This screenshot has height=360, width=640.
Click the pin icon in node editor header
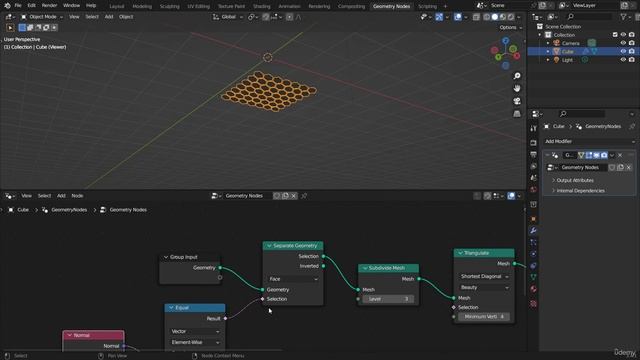(x=304, y=196)
